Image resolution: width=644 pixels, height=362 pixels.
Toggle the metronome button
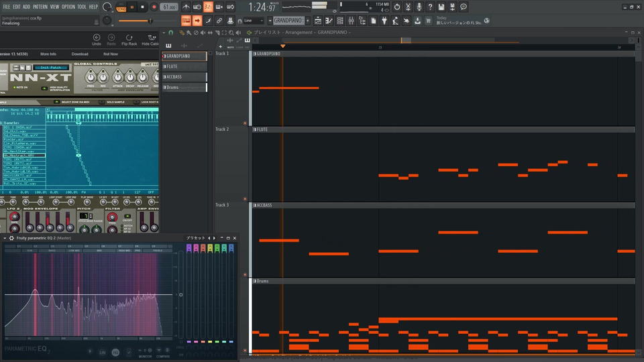click(x=186, y=7)
